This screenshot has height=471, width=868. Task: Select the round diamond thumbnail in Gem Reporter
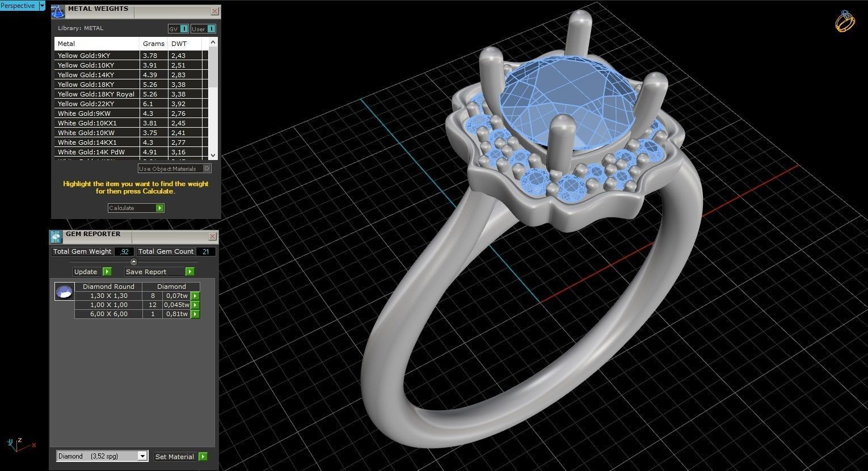64,292
